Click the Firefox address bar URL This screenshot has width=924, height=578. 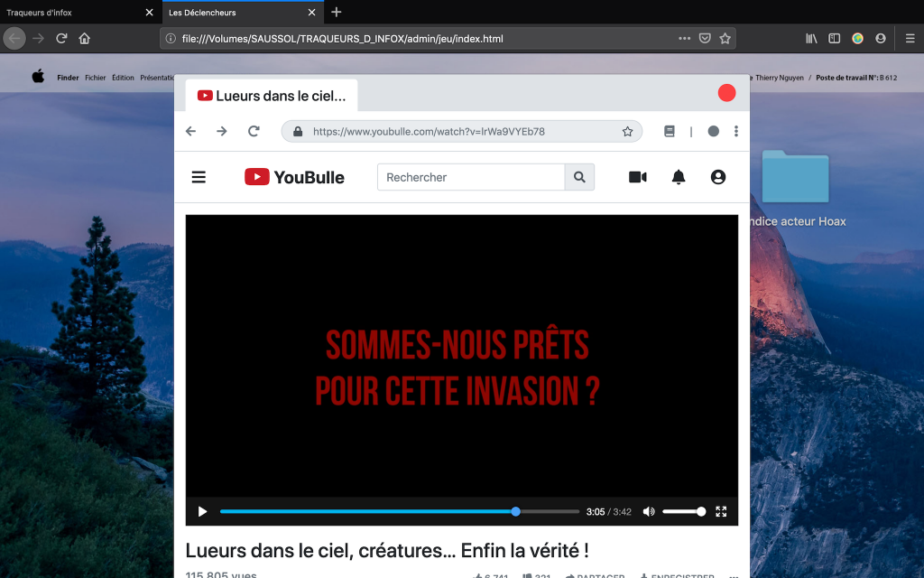[342, 39]
